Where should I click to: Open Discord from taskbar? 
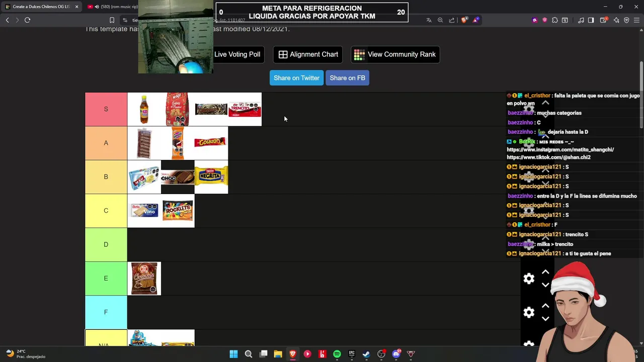396,354
